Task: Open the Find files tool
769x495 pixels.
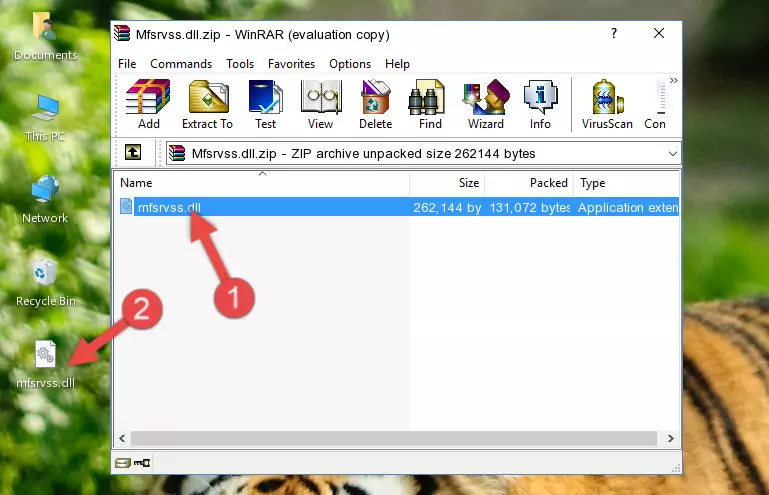Action: [x=430, y=104]
